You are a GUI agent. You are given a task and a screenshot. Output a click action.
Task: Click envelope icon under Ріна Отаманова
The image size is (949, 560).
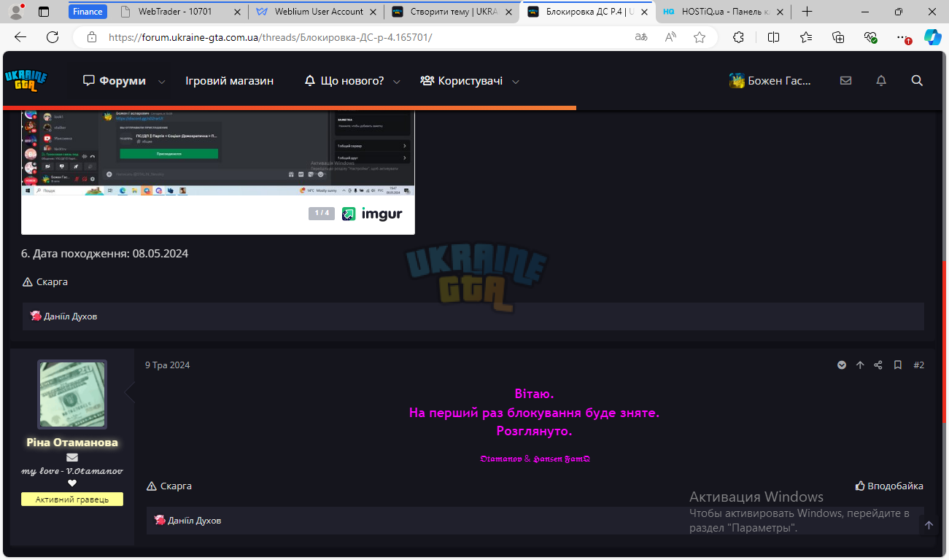pyautogui.click(x=72, y=458)
